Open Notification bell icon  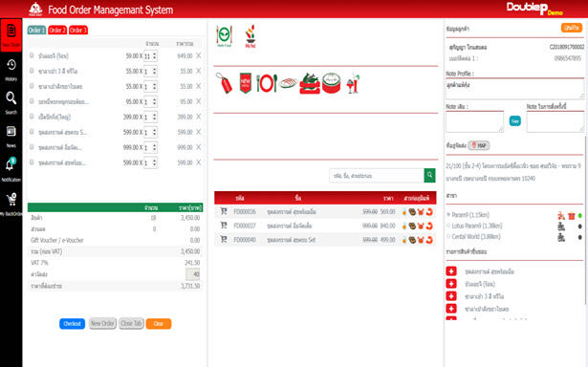click(x=11, y=169)
